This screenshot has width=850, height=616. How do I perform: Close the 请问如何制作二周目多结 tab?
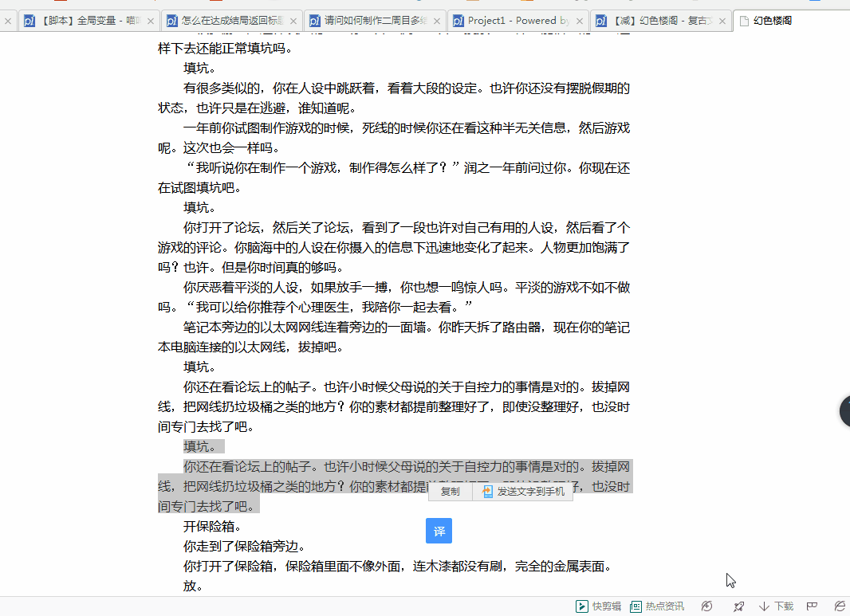[x=437, y=22]
